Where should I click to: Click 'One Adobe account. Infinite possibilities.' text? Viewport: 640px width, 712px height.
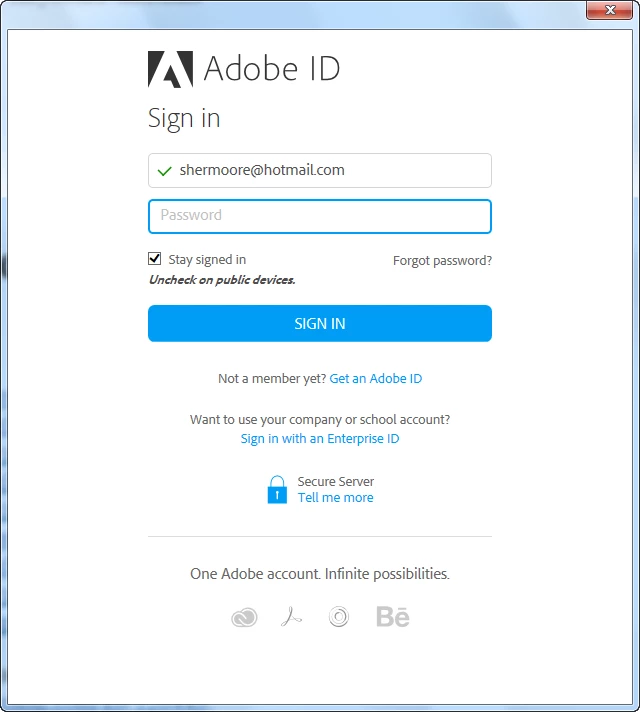(320, 574)
